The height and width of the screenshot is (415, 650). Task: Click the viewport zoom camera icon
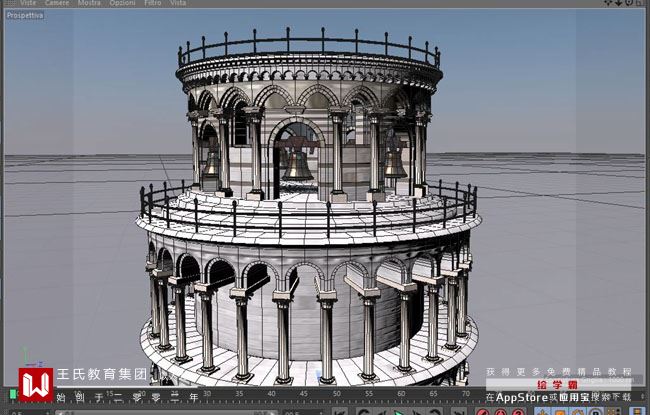[x=618, y=2]
